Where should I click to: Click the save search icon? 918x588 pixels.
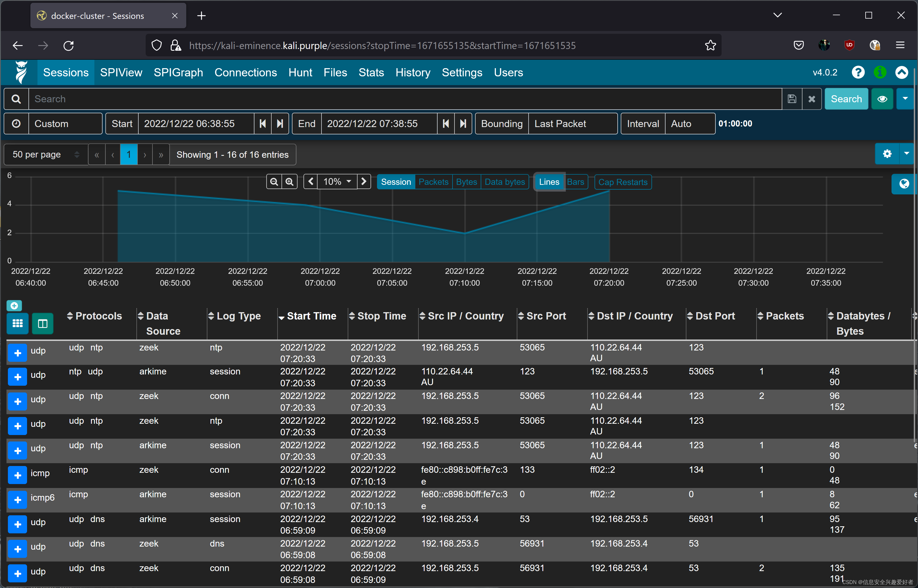792,99
